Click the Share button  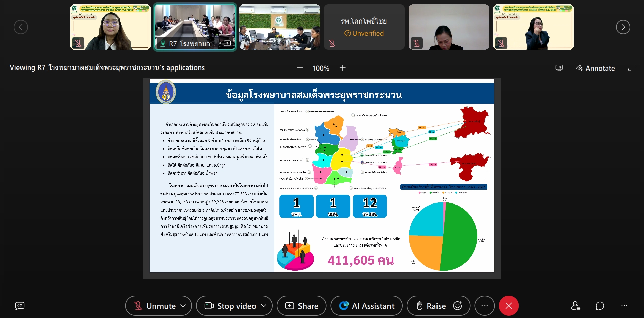302,306
